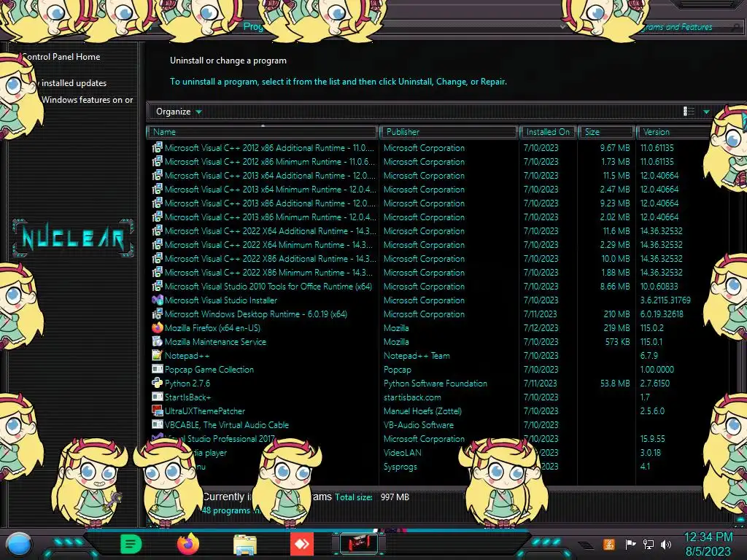
Task: Click the 573 KB size cell
Action: 617,341
